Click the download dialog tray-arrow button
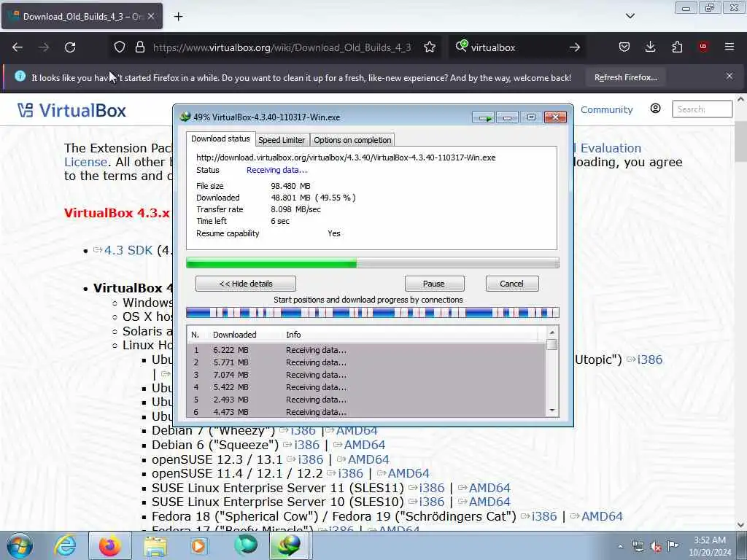 484,117
